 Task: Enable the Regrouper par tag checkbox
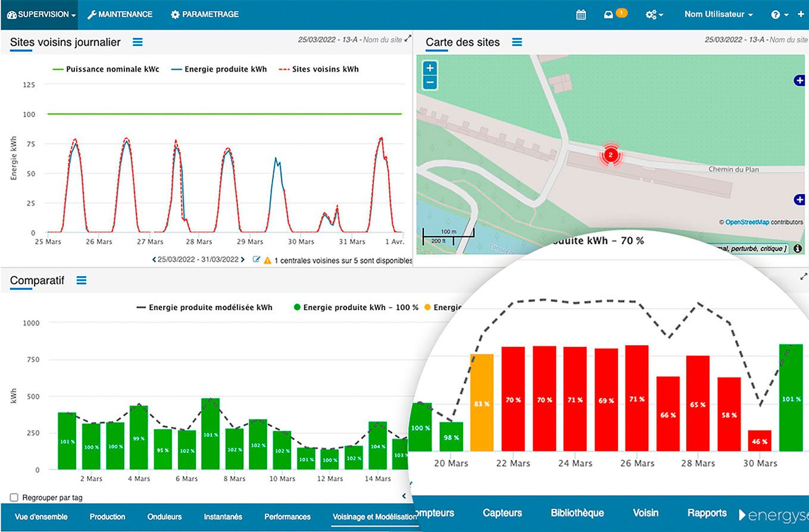point(13,497)
